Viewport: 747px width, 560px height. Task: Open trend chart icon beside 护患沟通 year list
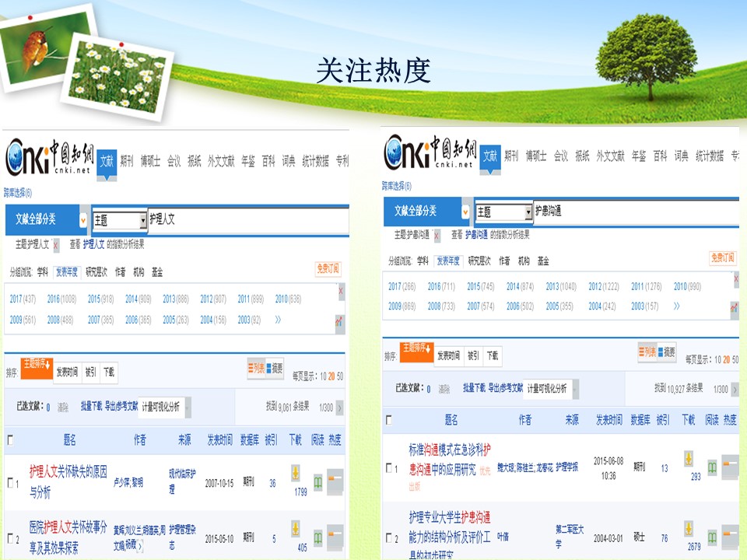[734, 310]
